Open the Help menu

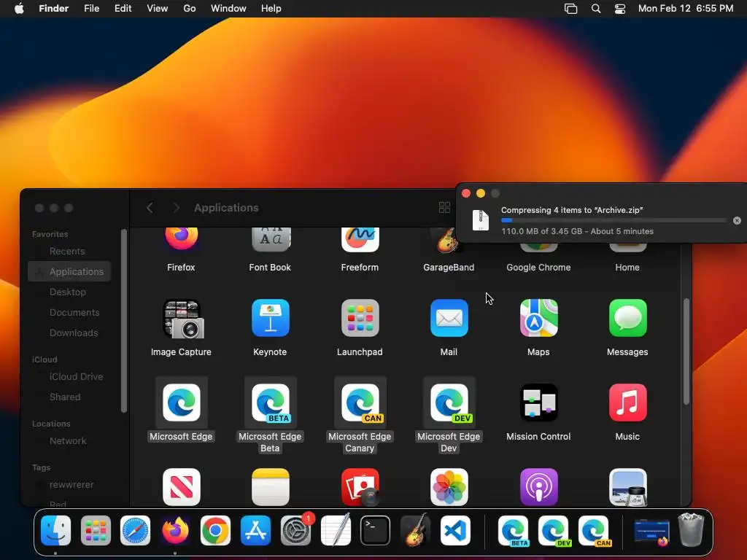click(x=271, y=9)
